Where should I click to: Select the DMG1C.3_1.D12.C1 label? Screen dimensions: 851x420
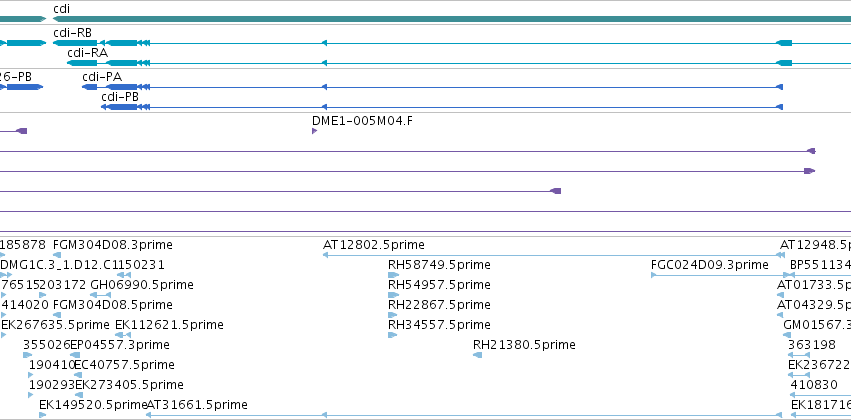coord(59,265)
